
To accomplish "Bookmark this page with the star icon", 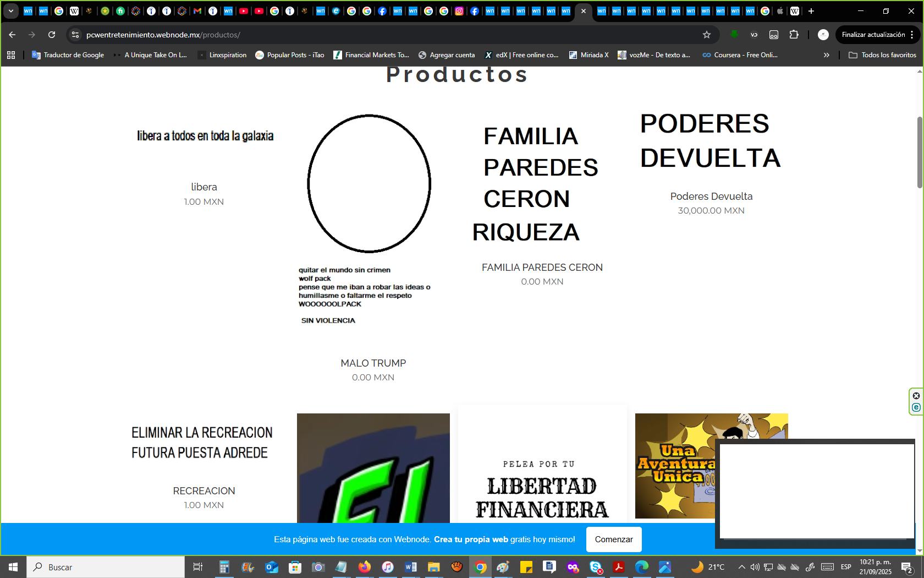I will (707, 35).
